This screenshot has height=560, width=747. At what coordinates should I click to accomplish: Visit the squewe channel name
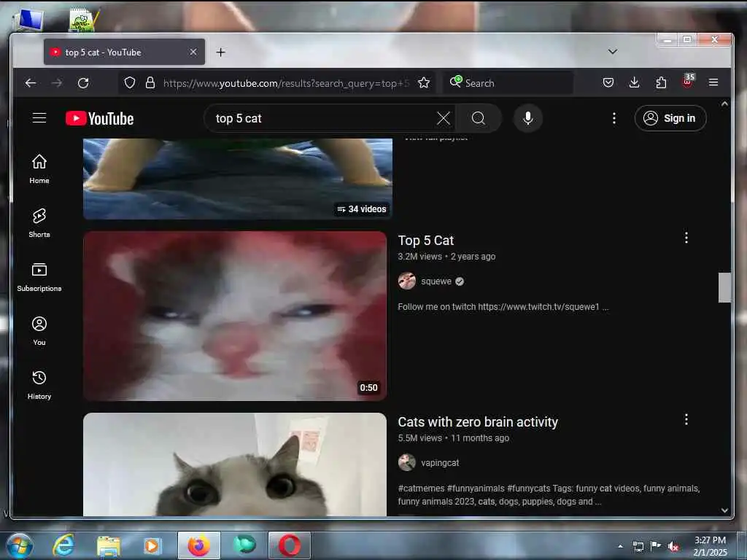(436, 281)
